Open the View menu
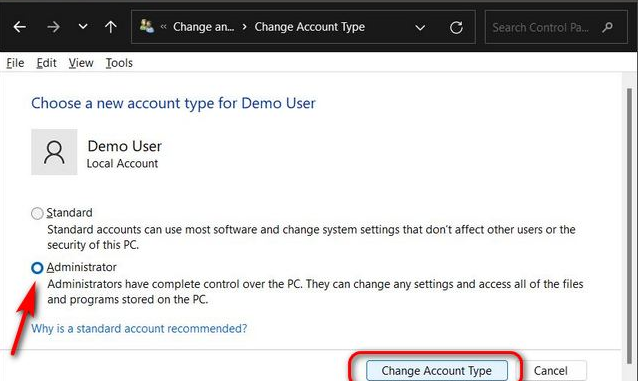The image size is (640, 381). tap(81, 63)
